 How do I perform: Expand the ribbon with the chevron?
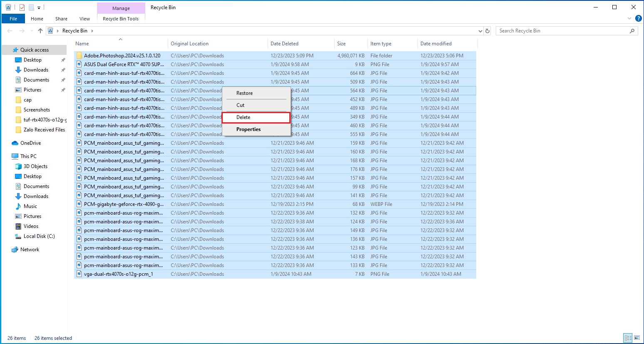(629, 19)
